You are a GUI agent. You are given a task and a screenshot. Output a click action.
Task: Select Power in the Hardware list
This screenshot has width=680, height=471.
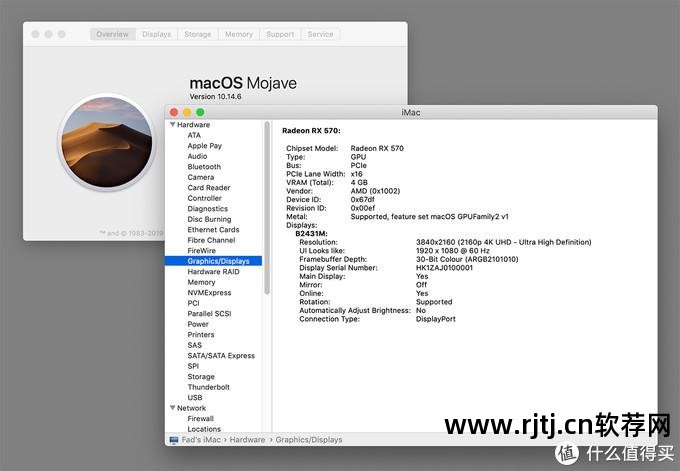pyautogui.click(x=198, y=324)
